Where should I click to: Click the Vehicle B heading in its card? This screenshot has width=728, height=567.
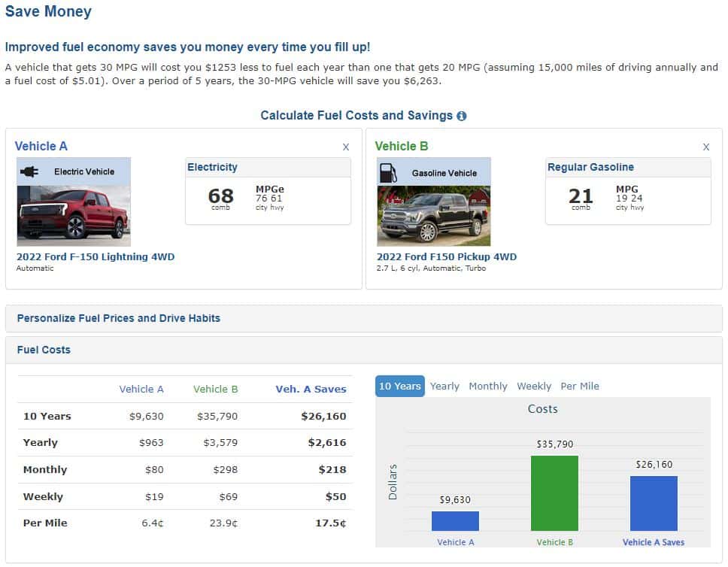tap(401, 147)
